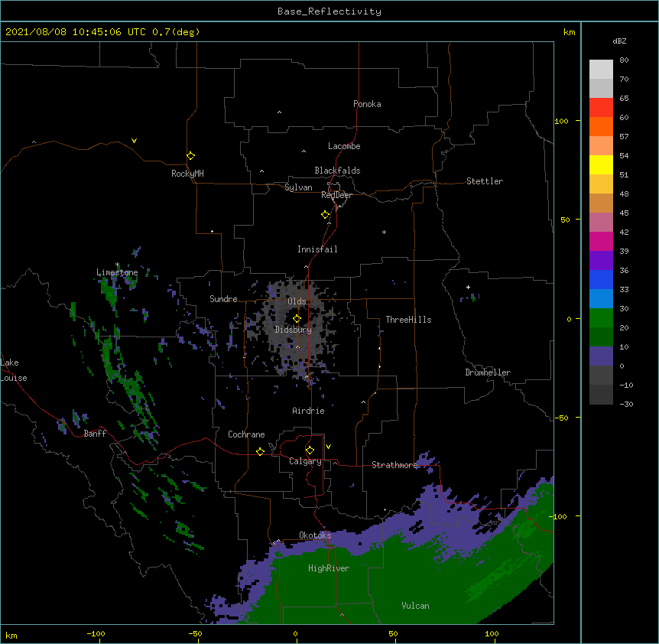Click the RockyMH town label
659x644 pixels.
187,174
